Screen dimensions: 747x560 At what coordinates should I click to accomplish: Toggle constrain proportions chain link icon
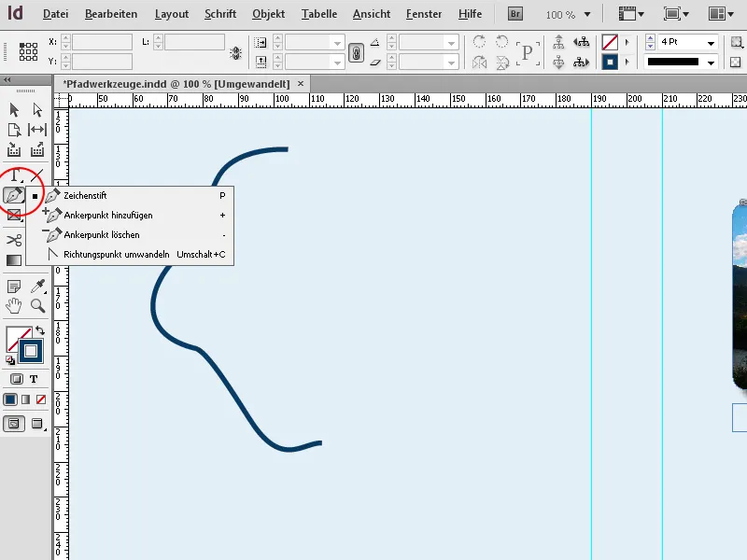[x=356, y=52]
